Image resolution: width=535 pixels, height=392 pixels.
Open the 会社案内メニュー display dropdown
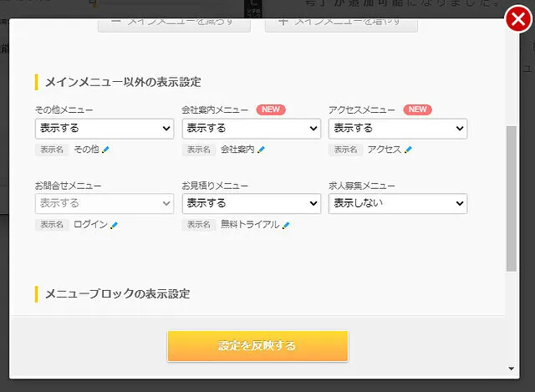point(252,129)
